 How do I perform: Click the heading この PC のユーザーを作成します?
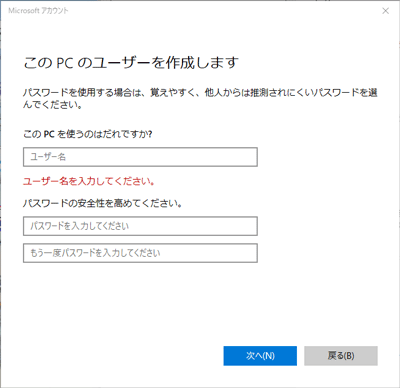(x=131, y=63)
